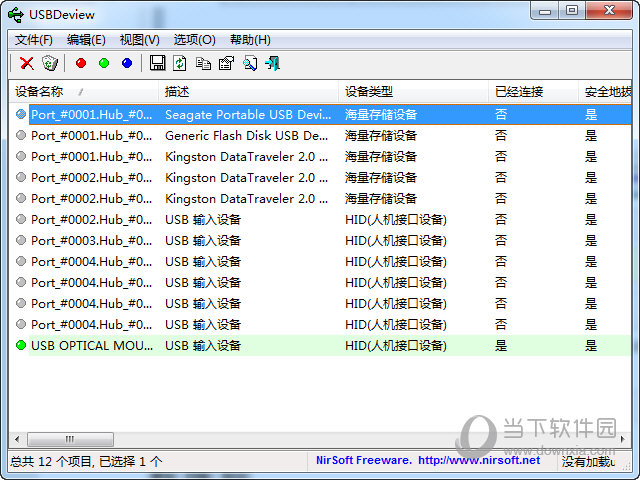Open the 选项(O) menu

(195, 40)
